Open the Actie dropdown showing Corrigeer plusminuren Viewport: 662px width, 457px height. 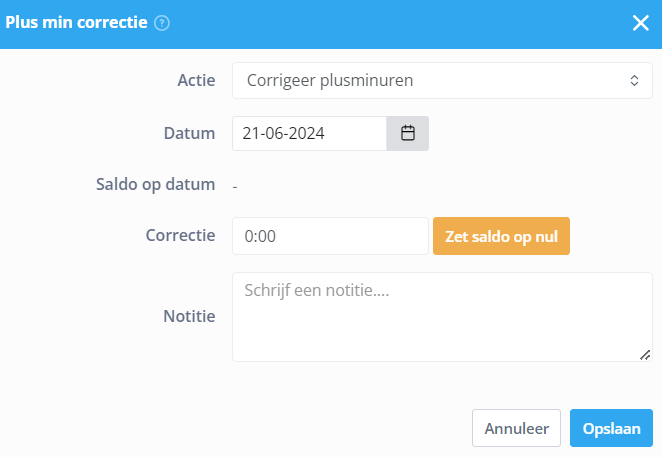(442, 81)
